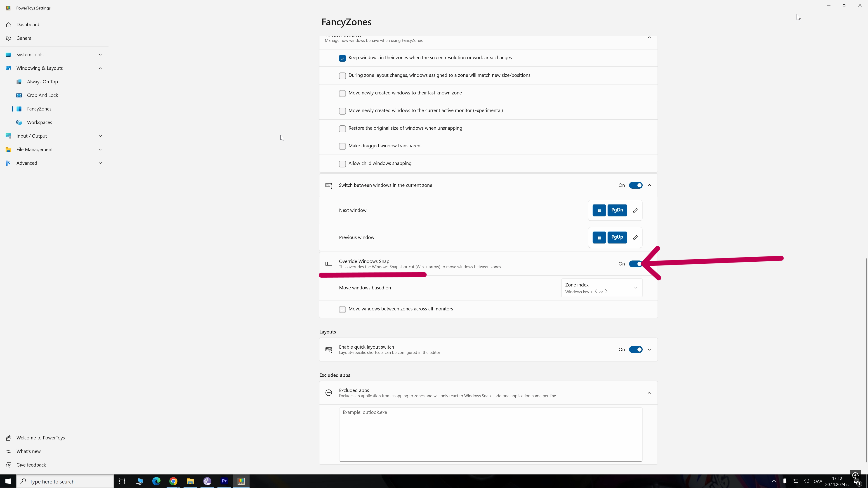This screenshot has width=868, height=488.
Task: Open the Zone index dropdown
Action: [x=602, y=288]
